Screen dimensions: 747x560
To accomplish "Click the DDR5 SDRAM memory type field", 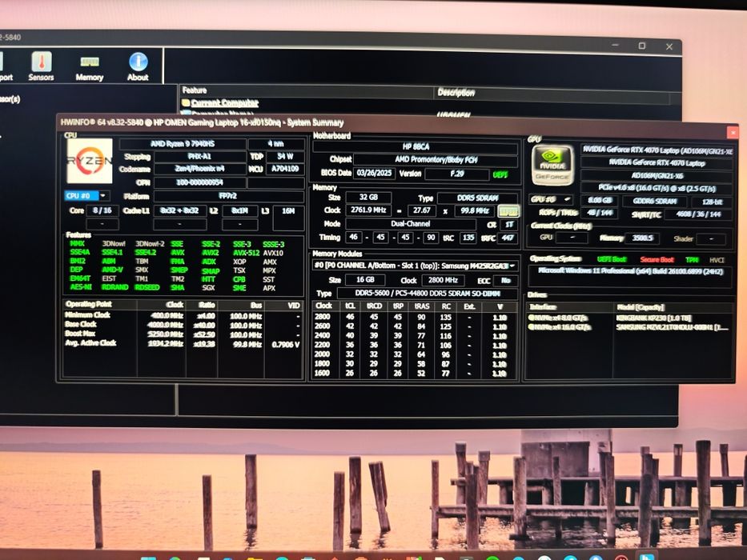I will 478,198.
